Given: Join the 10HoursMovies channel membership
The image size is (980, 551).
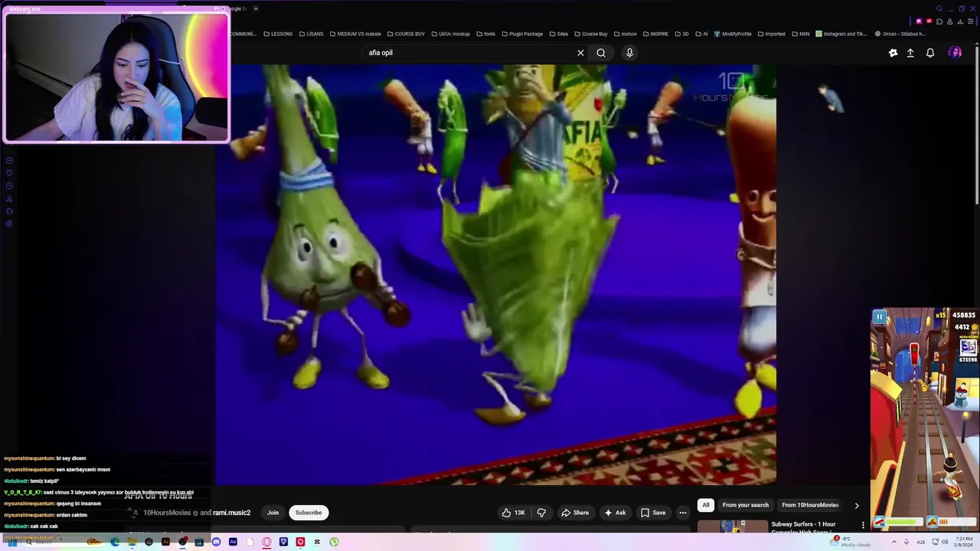Looking at the screenshot, I should coord(273,513).
